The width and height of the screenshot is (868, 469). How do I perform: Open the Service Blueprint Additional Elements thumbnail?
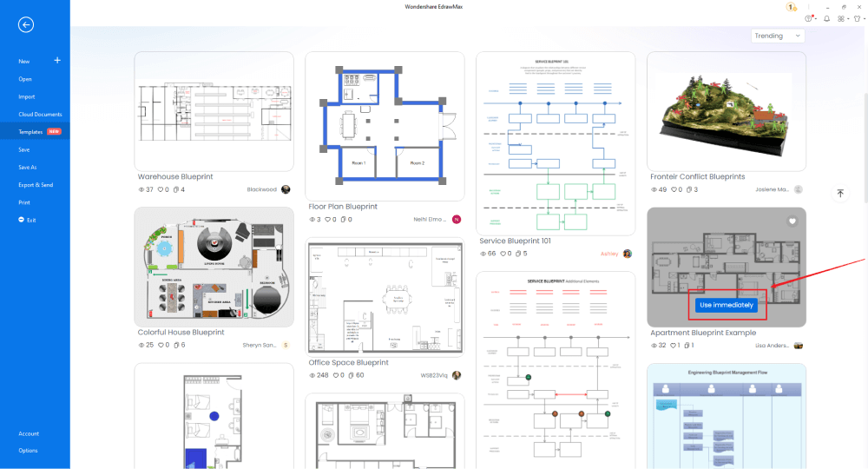(x=556, y=370)
